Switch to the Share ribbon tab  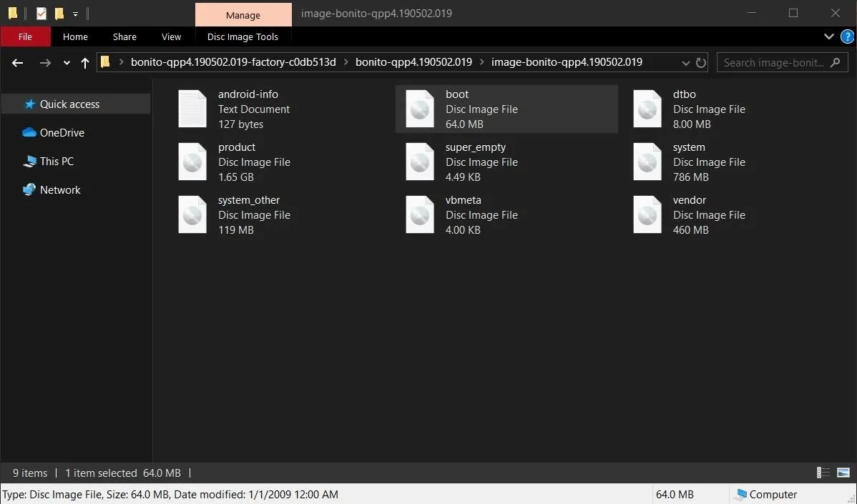pyautogui.click(x=124, y=36)
